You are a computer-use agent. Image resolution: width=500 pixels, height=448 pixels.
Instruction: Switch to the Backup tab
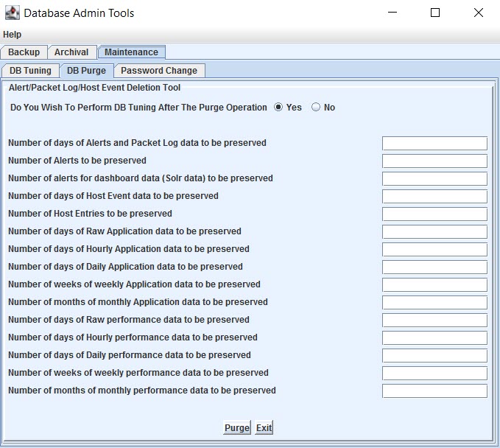tap(24, 52)
